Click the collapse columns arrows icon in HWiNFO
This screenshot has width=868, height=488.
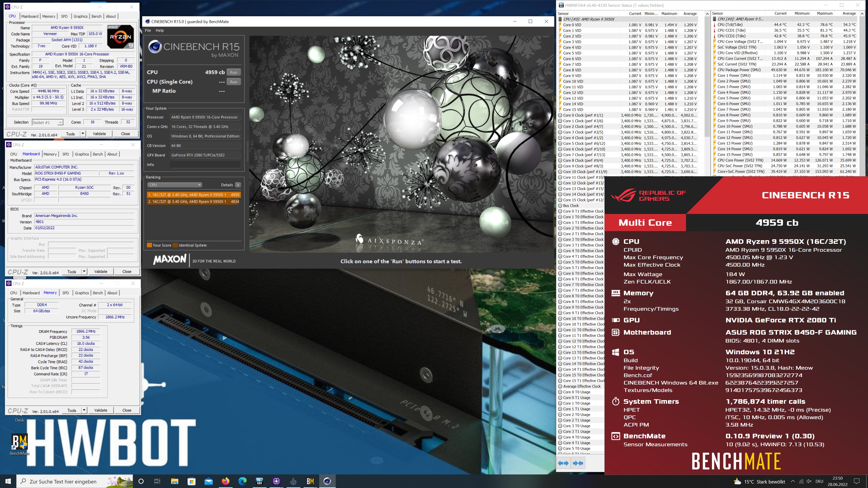[x=578, y=463]
